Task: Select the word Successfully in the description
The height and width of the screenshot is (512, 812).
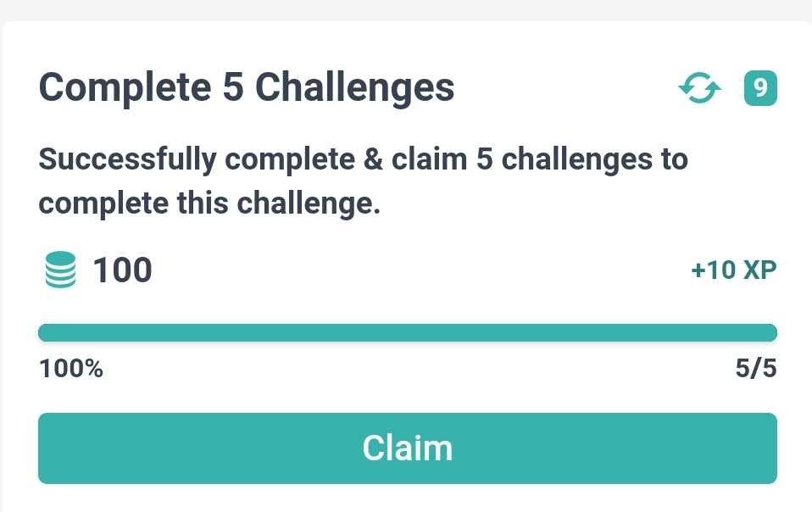Action: 127,159
